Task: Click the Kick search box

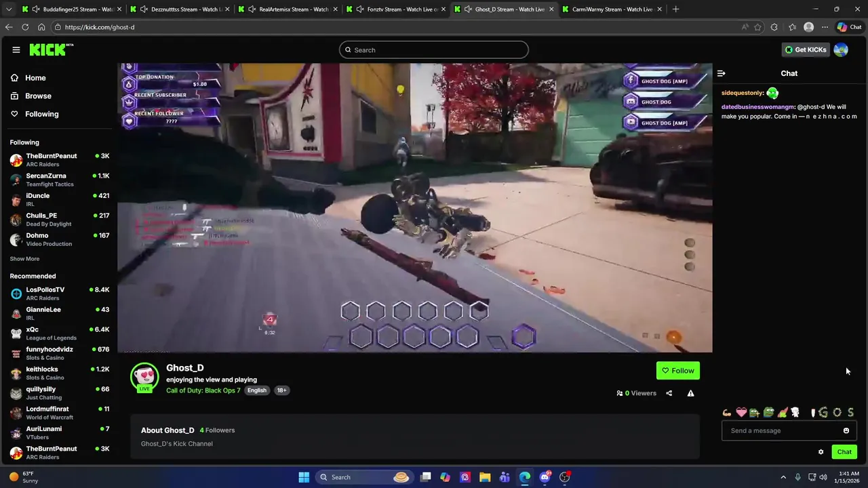Action: (434, 49)
